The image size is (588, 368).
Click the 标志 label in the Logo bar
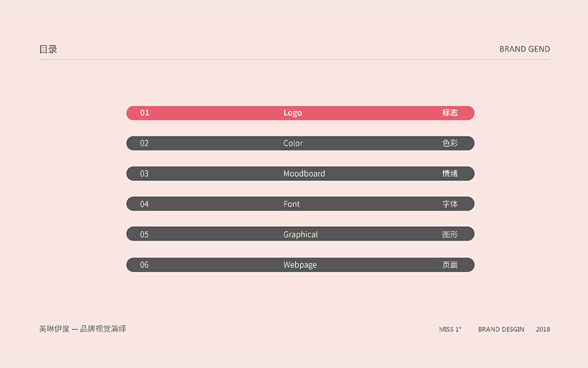coord(449,113)
